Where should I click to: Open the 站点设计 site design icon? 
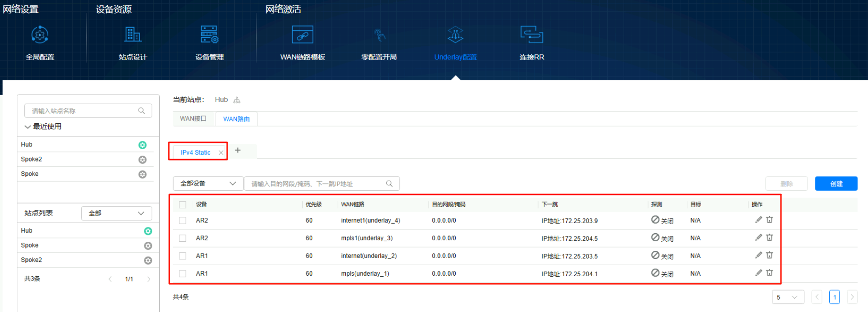133,35
